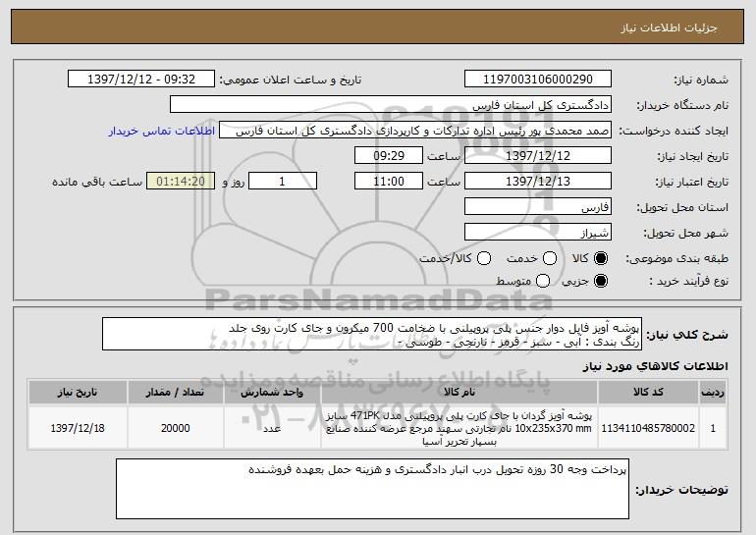The width and height of the screenshot is (756, 535).
Task: Click the creation time field 09:29
Action: pos(389,156)
